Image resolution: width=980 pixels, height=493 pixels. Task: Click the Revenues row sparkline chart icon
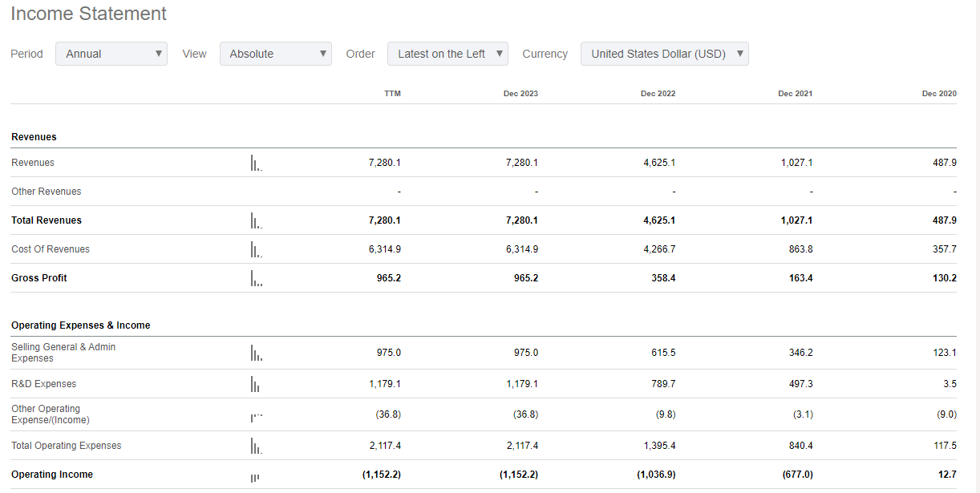(x=256, y=163)
